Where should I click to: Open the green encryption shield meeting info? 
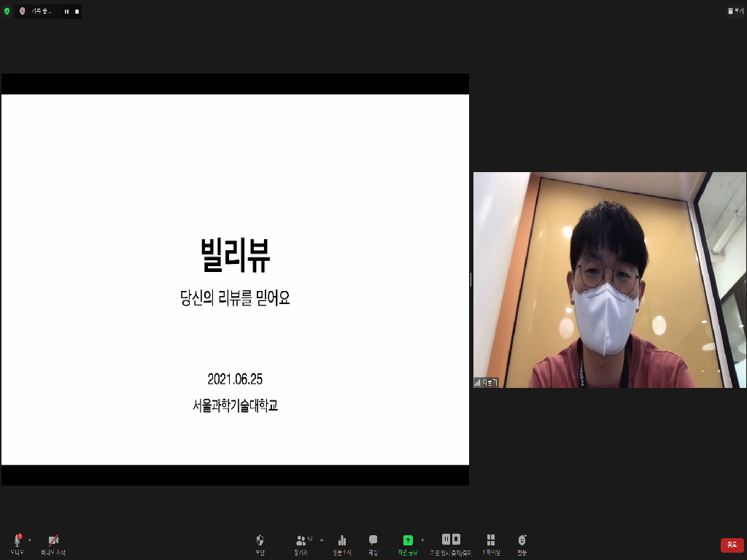coord(7,11)
